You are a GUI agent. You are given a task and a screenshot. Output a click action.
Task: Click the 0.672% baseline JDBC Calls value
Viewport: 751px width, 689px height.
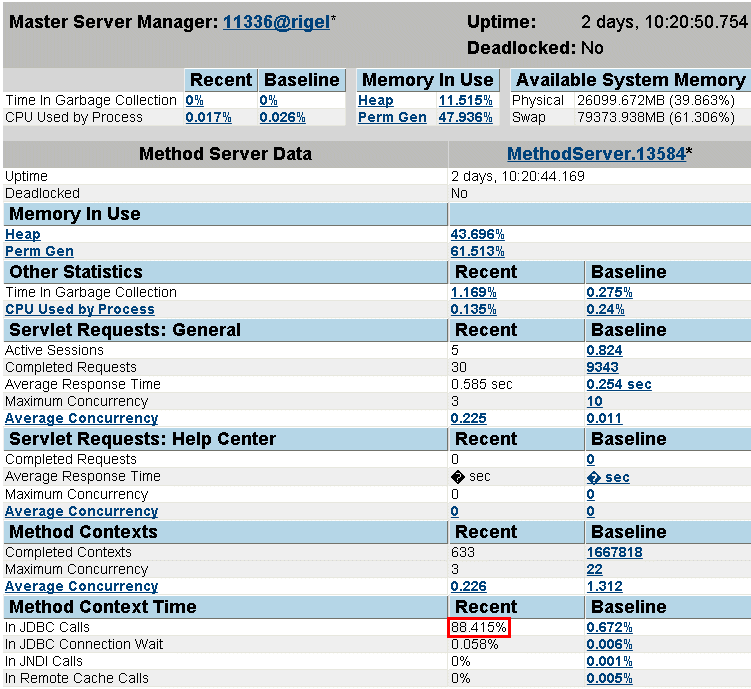click(x=610, y=628)
